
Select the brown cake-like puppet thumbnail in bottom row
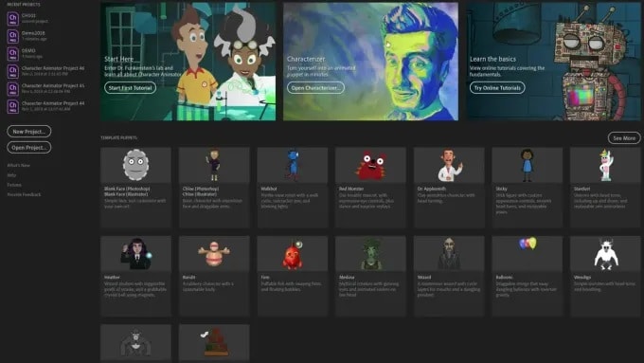pos(214,342)
